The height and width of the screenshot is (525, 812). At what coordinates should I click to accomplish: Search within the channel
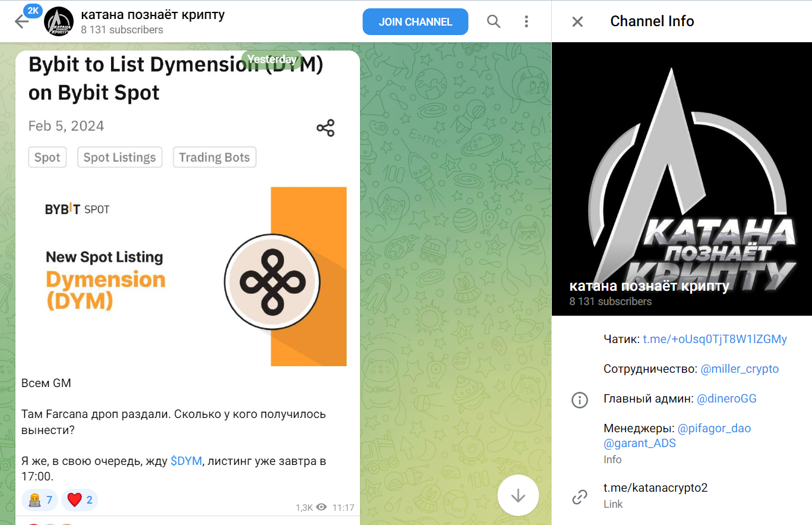[x=494, y=22]
